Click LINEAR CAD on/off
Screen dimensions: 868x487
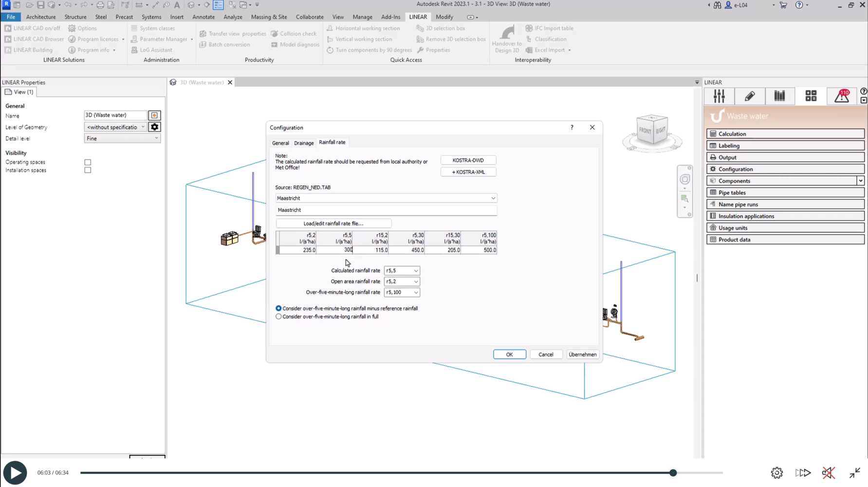tap(32, 28)
